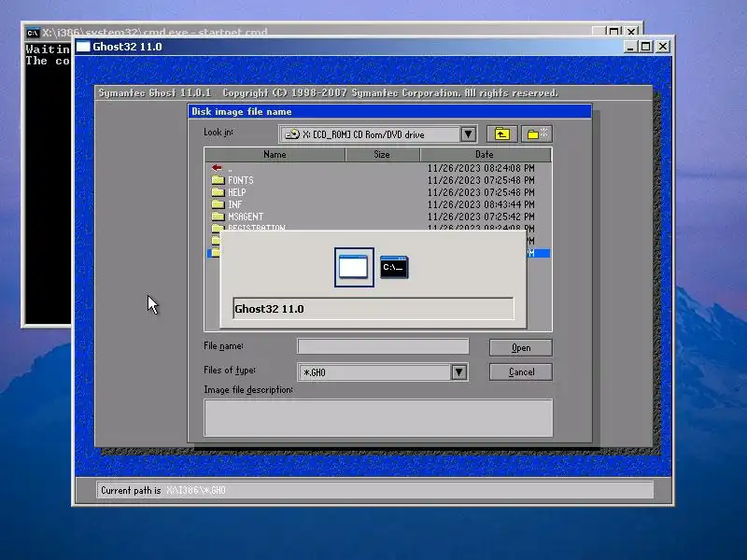The image size is (747, 560).
Task: Click the MSAGENT folder name
Action: tap(246, 217)
